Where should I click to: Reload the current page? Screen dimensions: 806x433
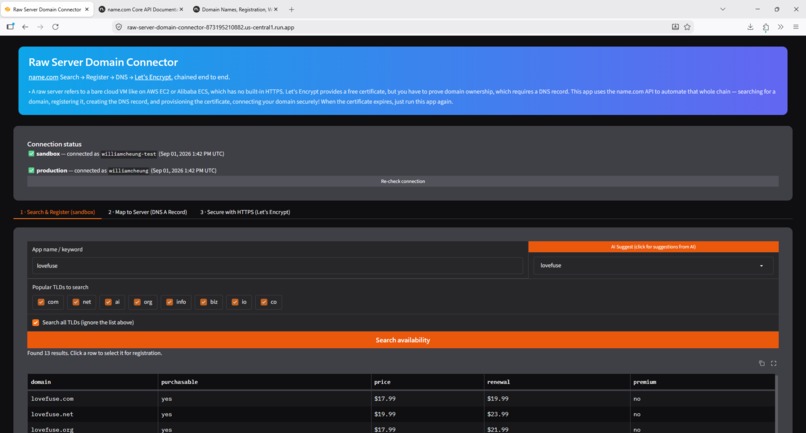pos(55,27)
